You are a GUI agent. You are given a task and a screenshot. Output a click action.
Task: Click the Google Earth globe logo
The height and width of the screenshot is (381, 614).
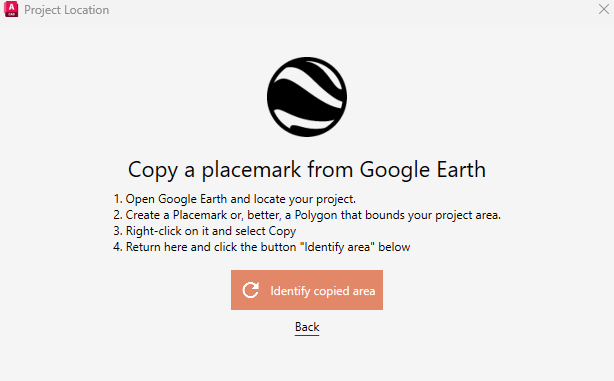[x=307, y=97]
